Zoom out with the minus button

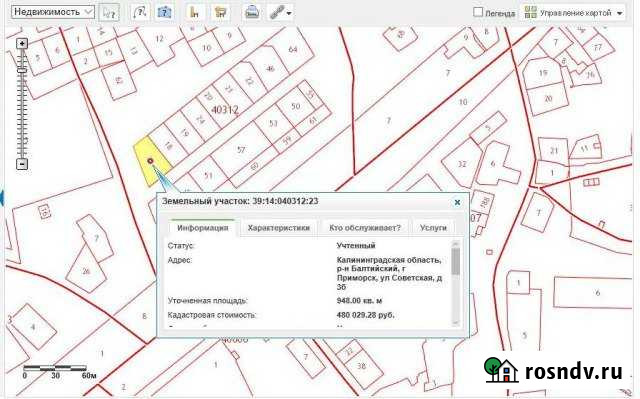(x=22, y=164)
